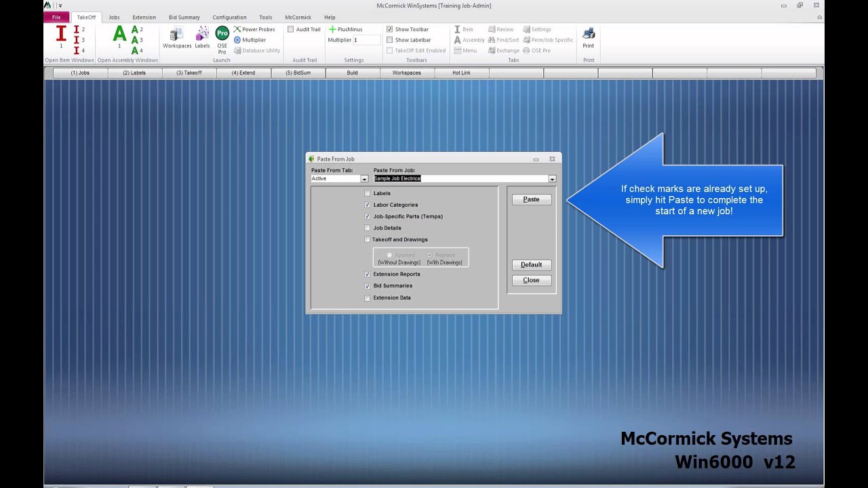Click the Build toolbar button
The width and height of the screenshot is (868, 488).
tap(352, 73)
